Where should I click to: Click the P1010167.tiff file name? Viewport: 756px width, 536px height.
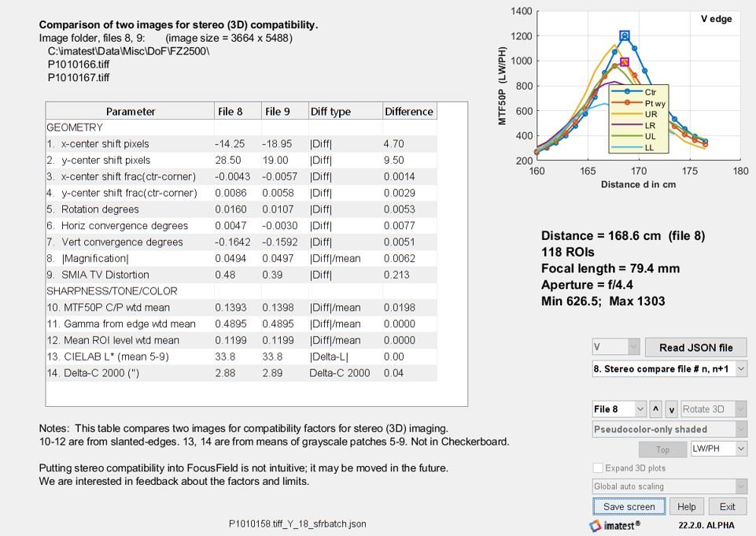(79, 78)
